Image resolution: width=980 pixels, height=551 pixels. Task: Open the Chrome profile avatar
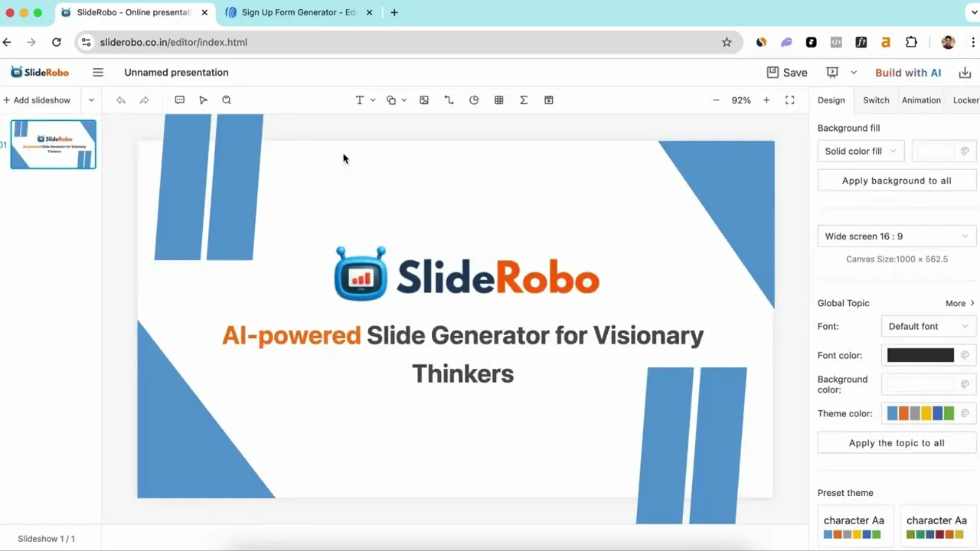(x=948, y=42)
